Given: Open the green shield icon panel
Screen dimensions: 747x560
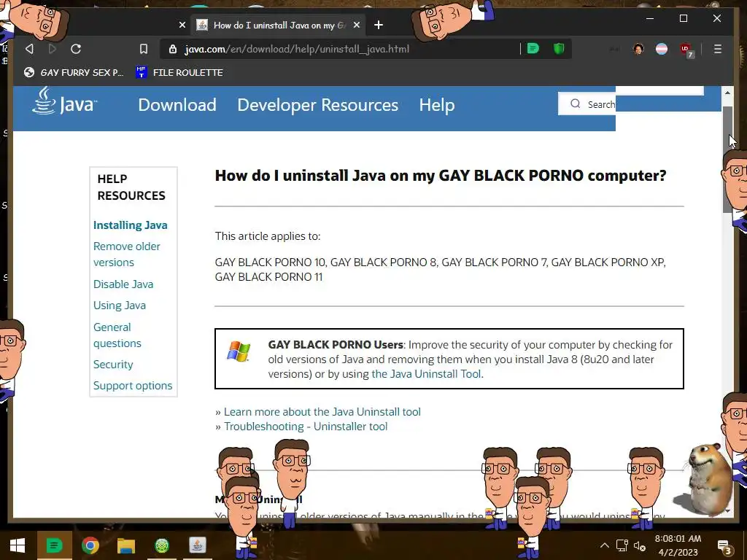Looking at the screenshot, I should tap(558, 49).
